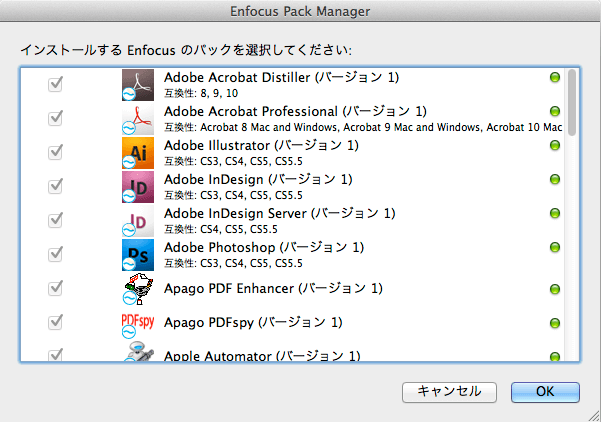
Task: Select the Adobe InDesign (バージョン 1) row
Action: point(292,187)
